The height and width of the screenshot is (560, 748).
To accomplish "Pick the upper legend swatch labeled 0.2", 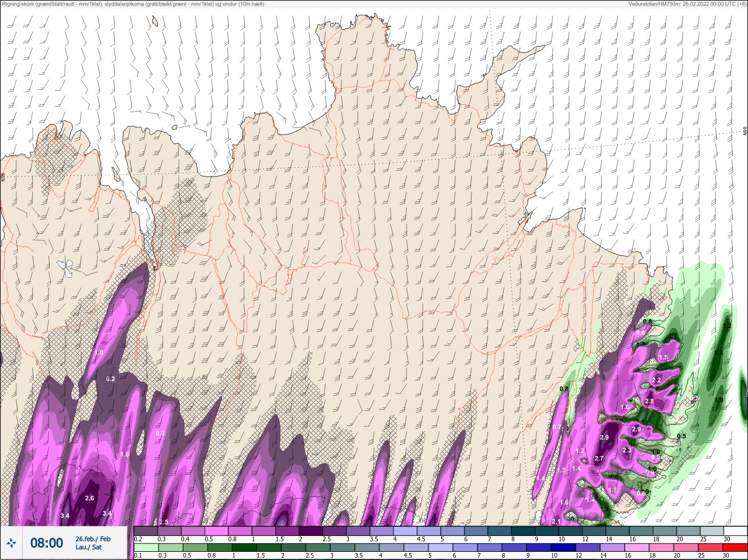I will (146, 531).
